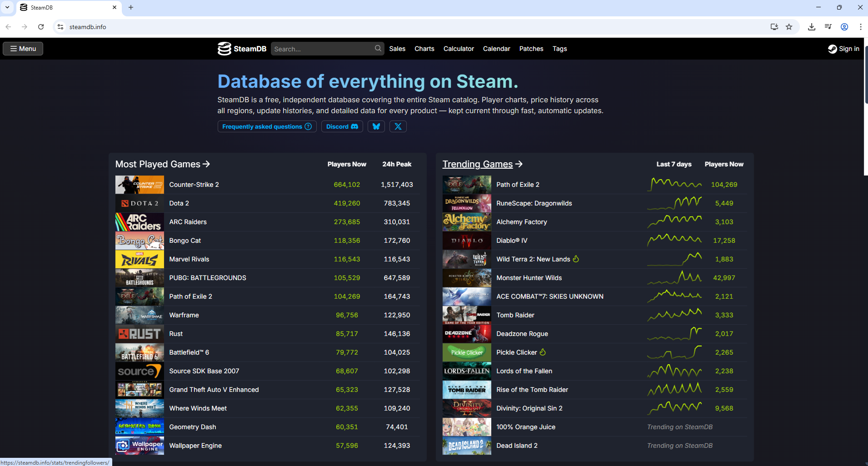Click the Bongo Cat thumbnail
This screenshot has height=466, width=868.
[140, 241]
